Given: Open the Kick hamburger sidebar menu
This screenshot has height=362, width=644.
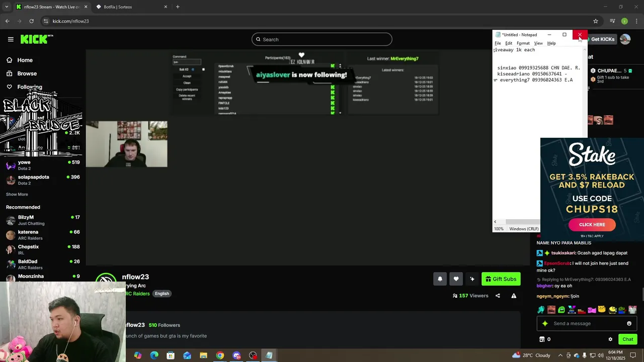Looking at the screenshot, I should [x=11, y=39].
